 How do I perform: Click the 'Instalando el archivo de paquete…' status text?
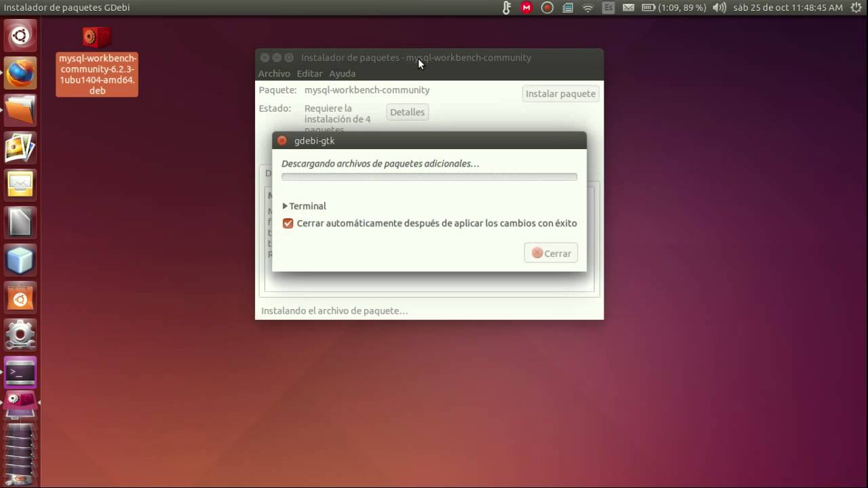pyautogui.click(x=334, y=311)
